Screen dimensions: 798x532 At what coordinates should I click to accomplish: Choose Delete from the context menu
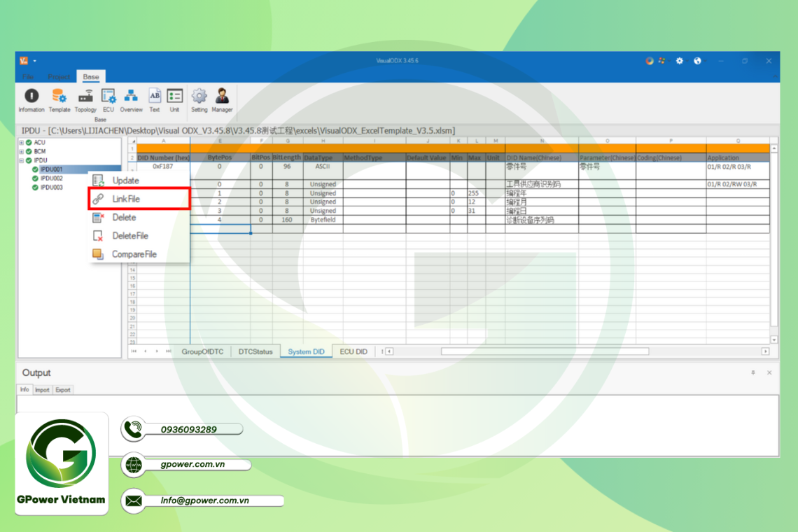tap(139, 218)
